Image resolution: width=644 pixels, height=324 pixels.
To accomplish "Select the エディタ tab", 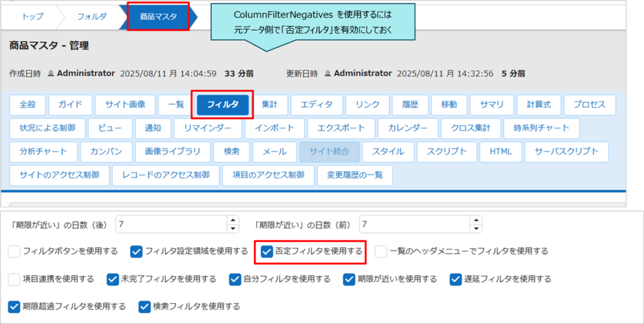I will point(317,104).
